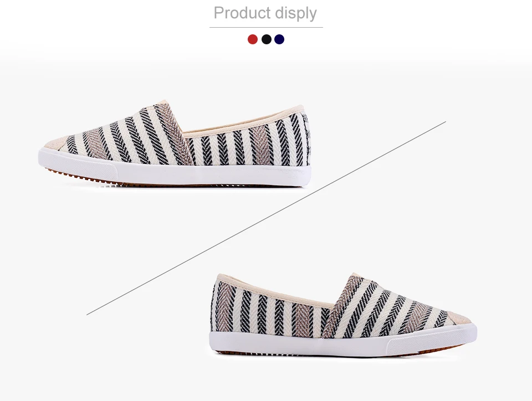Open the upper left-facing striped shoe image
This screenshot has width=532, height=401.
point(175,143)
